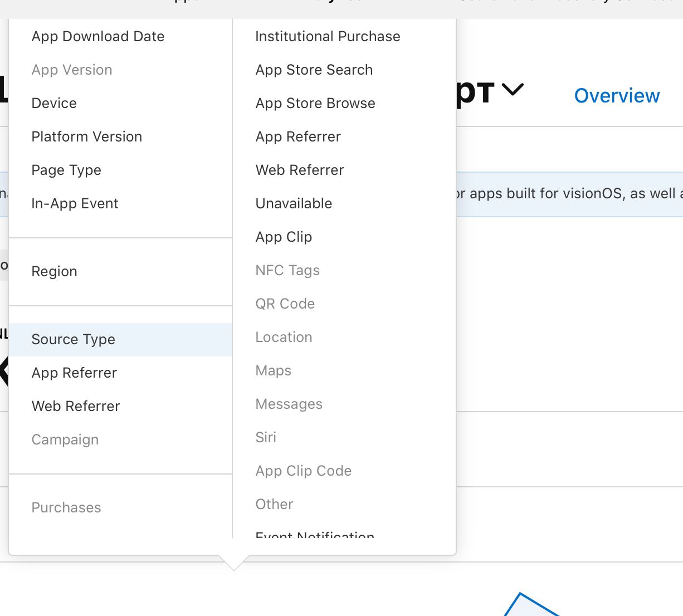Select App Clip source type

point(284,237)
